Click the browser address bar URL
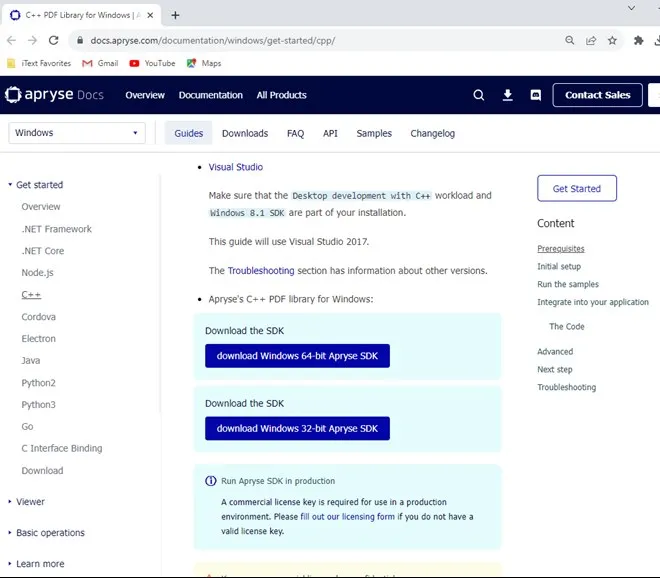 click(213, 40)
